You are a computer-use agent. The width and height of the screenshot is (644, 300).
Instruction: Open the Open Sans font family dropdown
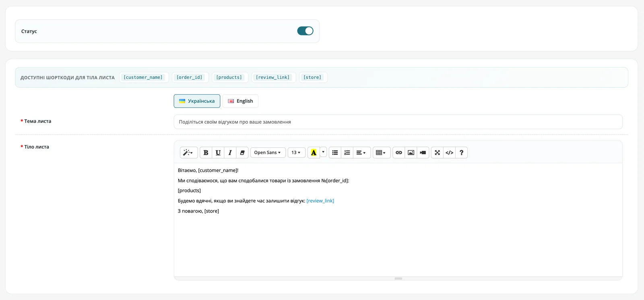point(268,153)
